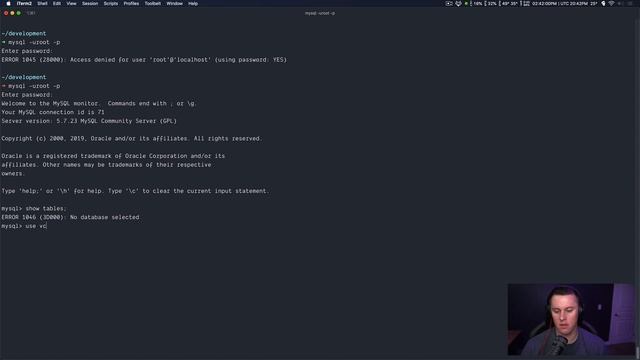Click the 'owners.' text line
This screenshot has height=360, width=640.
click(x=13, y=173)
